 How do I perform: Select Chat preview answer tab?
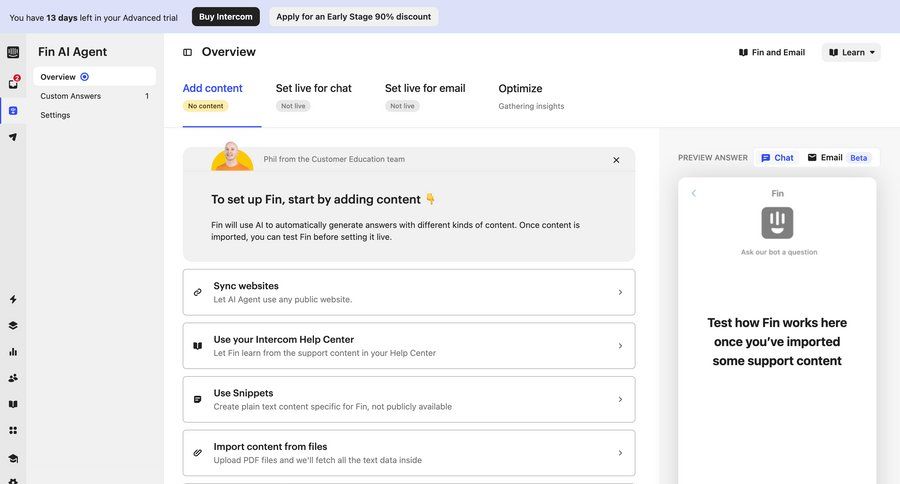click(x=777, y=158)
